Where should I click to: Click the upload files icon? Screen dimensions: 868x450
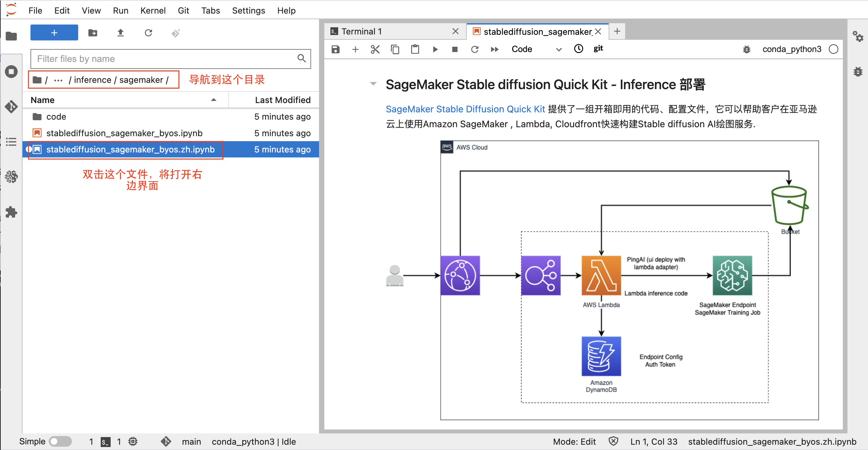pos(120,33)
